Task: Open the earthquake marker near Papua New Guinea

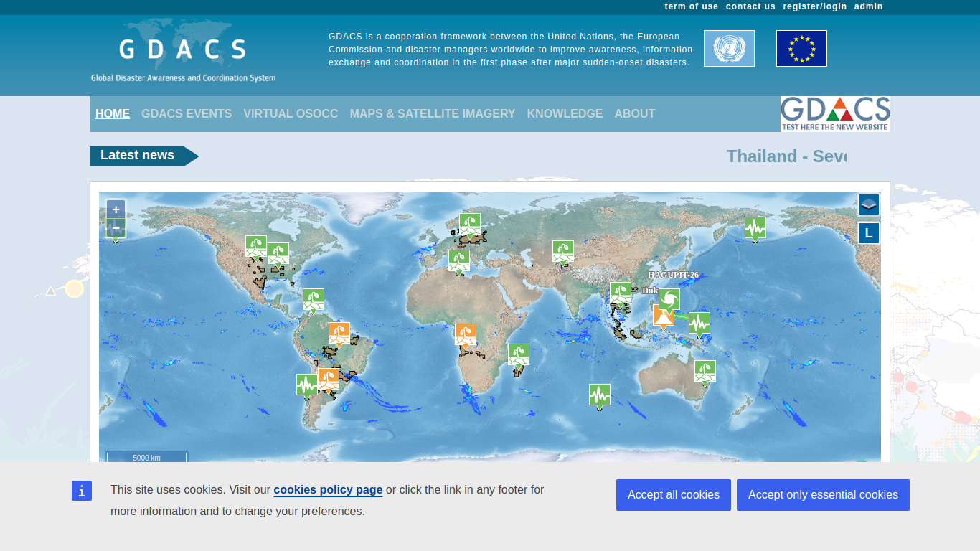Action: click(699, 323)
